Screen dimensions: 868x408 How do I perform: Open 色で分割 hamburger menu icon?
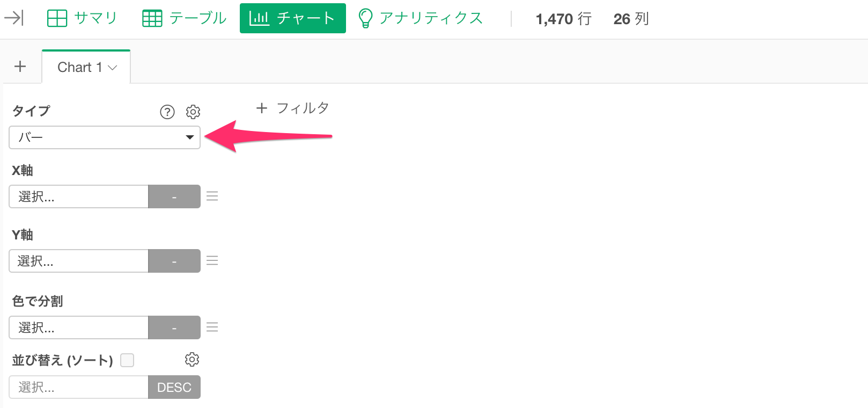(x=212, y=327)
